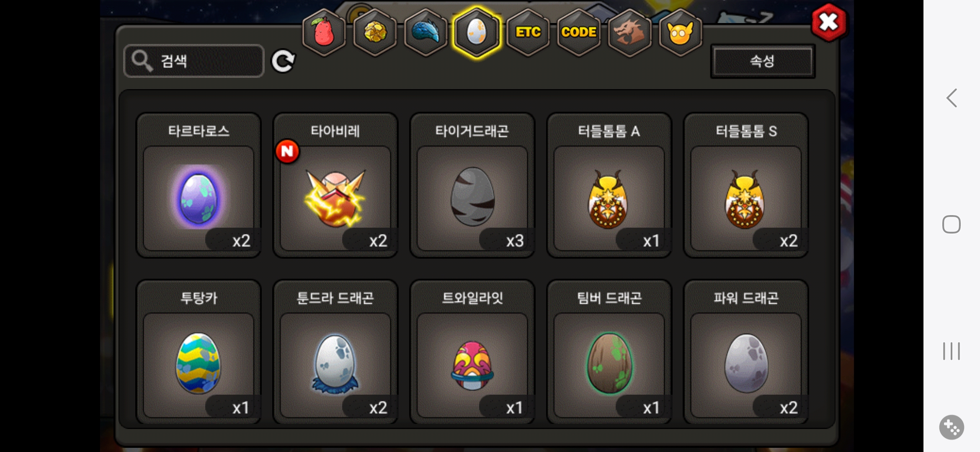Viewport: 980px width, 452px height.
Task: Open the ETC items tab
Action: click(528, 33)
